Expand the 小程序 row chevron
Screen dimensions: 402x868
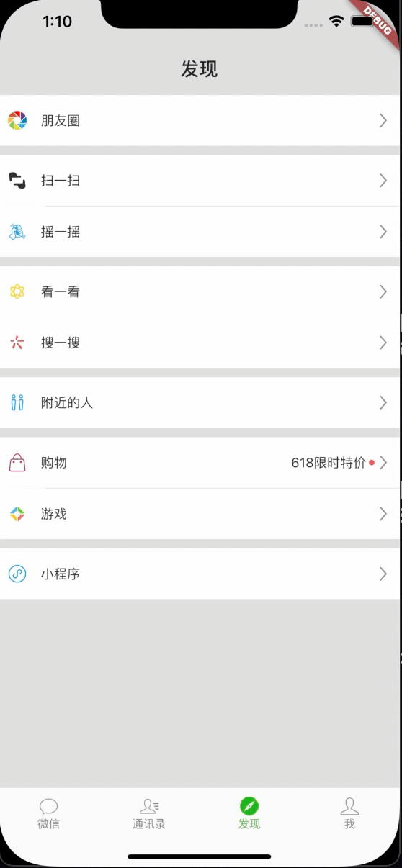(x=383, y=574)
